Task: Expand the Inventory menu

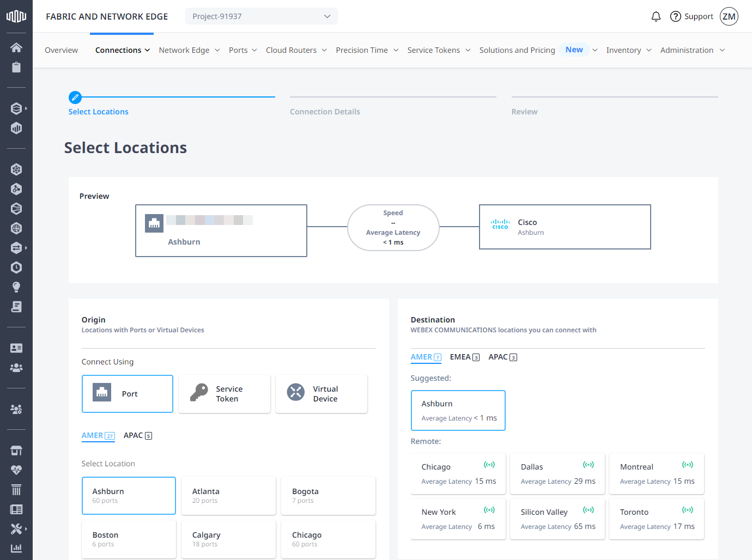Action: pyautogui.click(x=629, y=50)
